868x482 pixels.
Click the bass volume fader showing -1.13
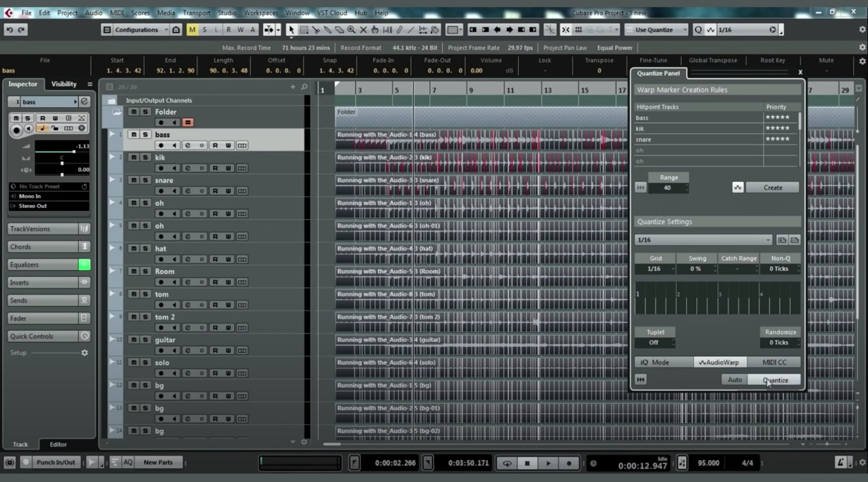74,151
